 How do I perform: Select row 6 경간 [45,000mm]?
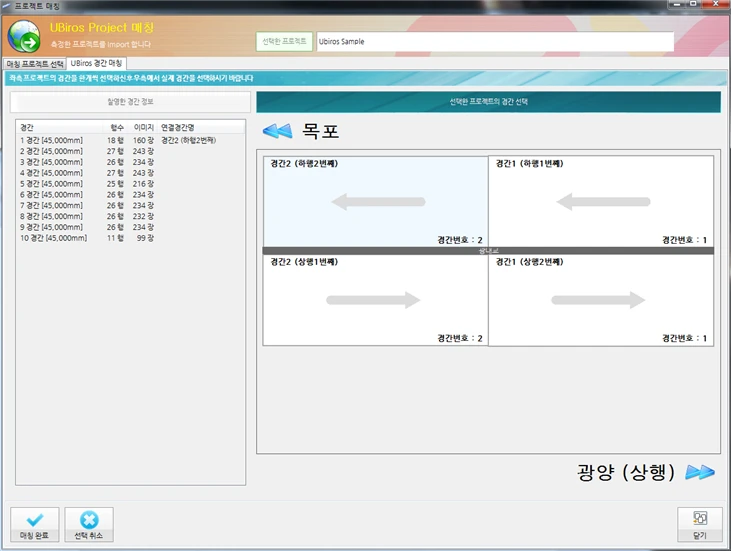pyautogui.click(x=130, y=194)
